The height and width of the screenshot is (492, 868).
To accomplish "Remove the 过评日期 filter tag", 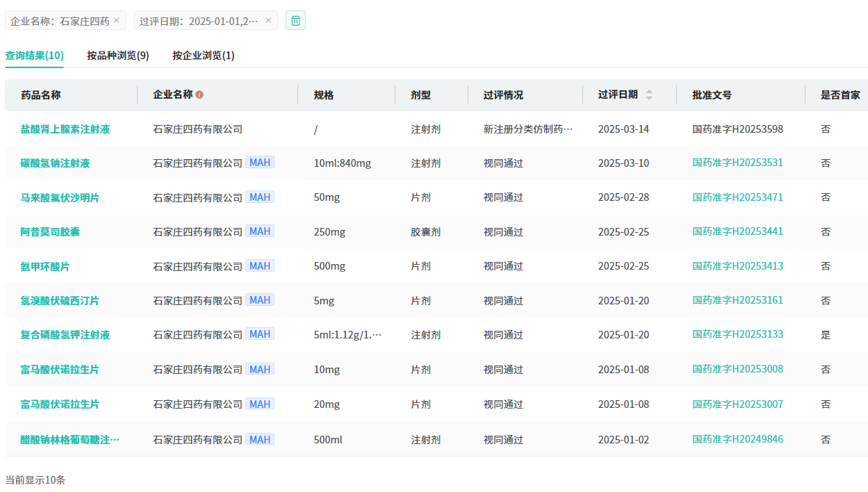I will pos(268,21).
